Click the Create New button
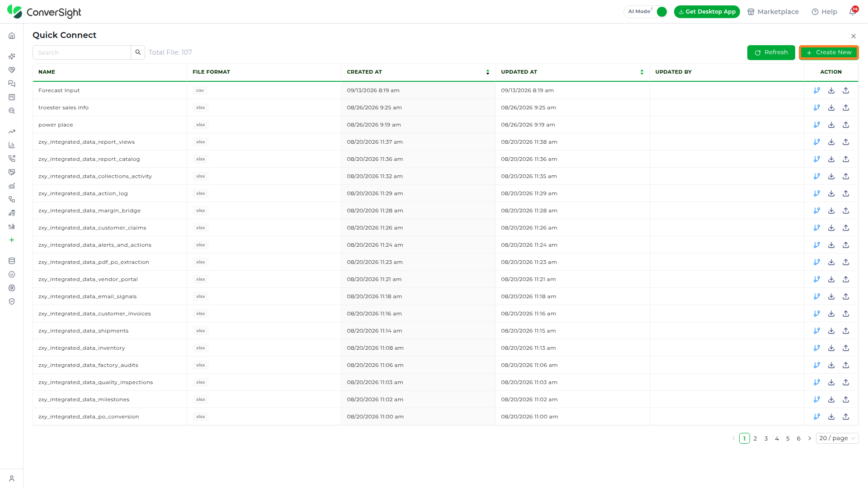Viewport: 868px width, 488px height. pyautogui.click(x=829, y=52)
